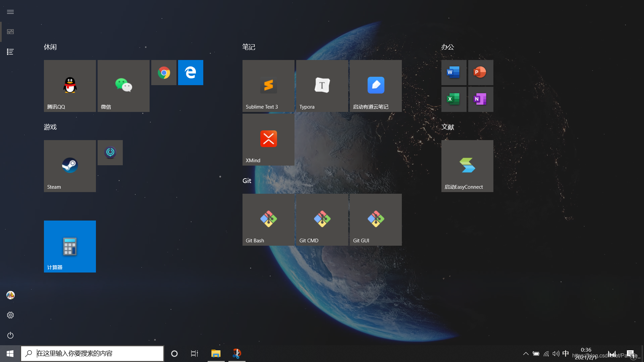Launch the Git CMD tile
Image resolution: width=644 pixels, height=362 pixels.
pyautogui.click(x=322, y=220)
